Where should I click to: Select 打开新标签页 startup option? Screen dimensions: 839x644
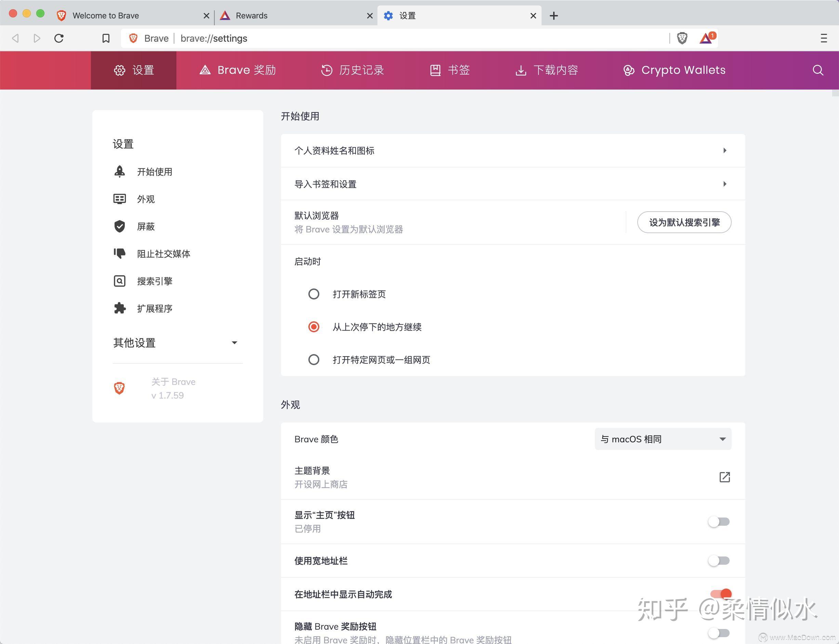coord(314,294)
